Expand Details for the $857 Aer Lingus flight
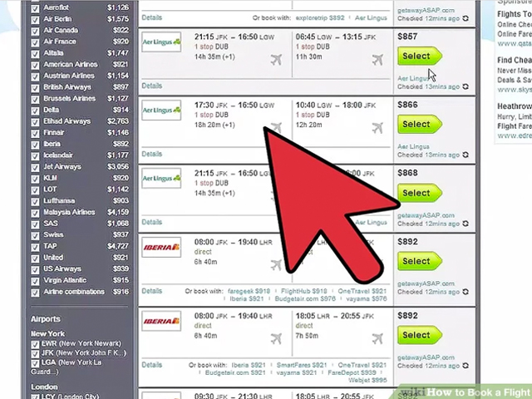Viewport: 532px width, 399px height. pyautogui.click(x=151, y=86)
